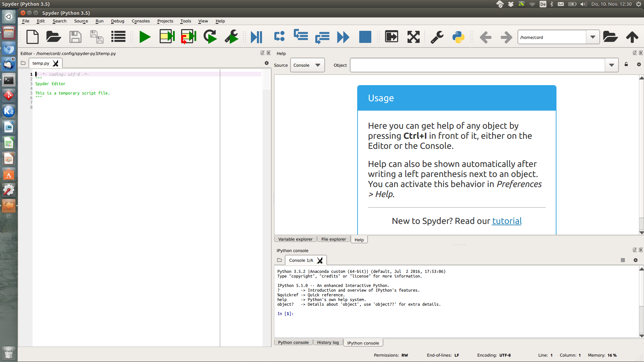The width and height of the screenshot is (644, 362).
Task: Open run configuration wrench-play icon
Action: coord(231,37)
